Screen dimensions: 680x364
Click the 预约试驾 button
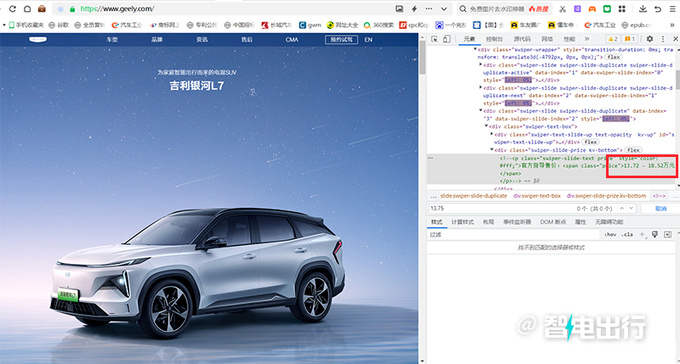click(x=341, y=39)
